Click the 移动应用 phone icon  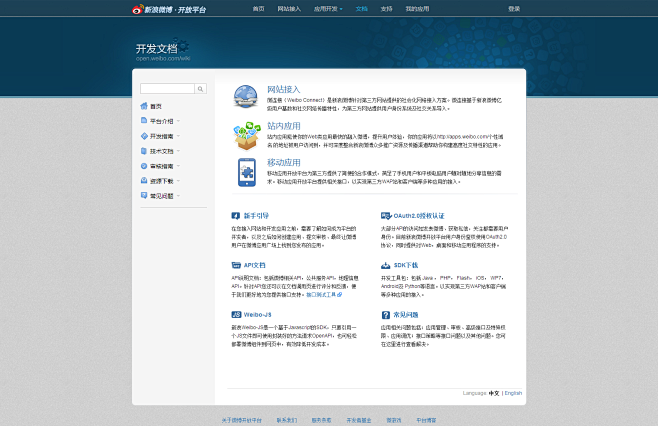pyautogui.click(x=246, y=170)
